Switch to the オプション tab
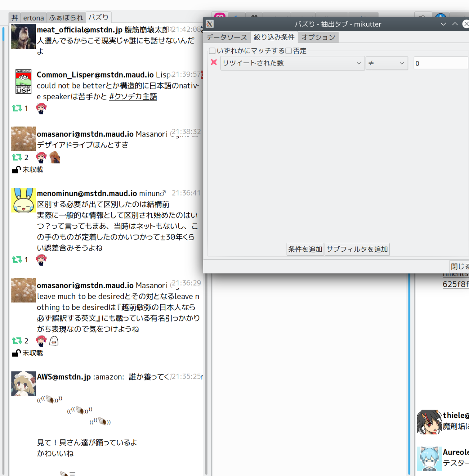The width and height of the screenshot is (469, 476). pos(318,37)
